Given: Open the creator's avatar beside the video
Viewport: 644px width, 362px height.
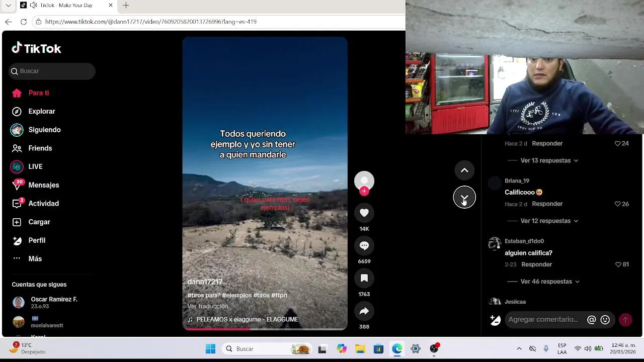Looking at the screenshot, I should [x=364, y=180].
